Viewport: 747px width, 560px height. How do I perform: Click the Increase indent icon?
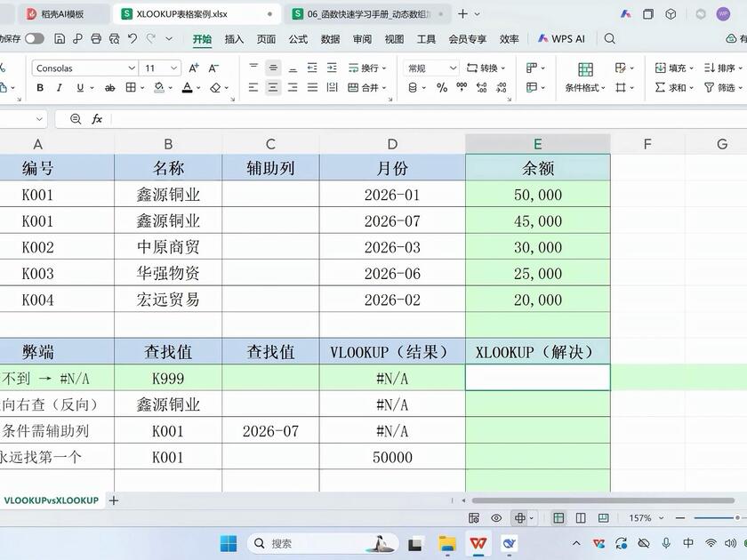tap(332, 68)
